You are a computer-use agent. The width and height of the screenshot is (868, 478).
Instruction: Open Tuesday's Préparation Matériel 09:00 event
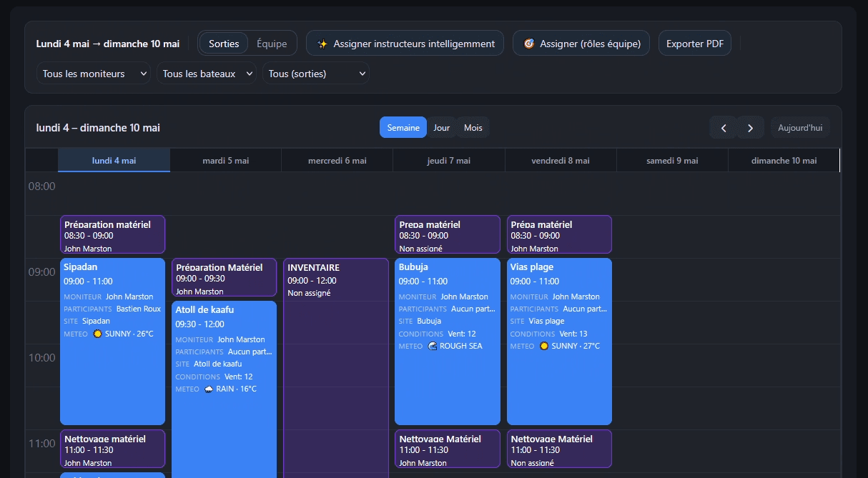[x=225, y=277]
